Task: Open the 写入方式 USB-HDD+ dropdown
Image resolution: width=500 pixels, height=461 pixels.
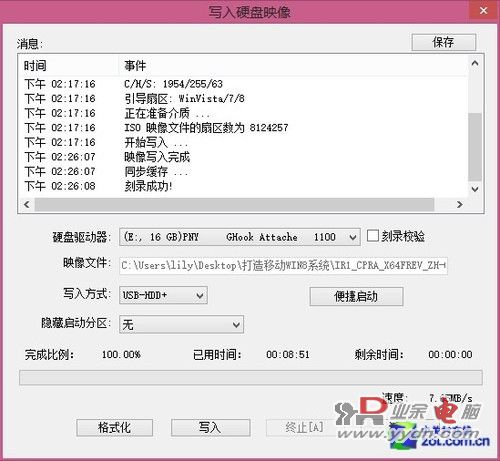Action: [163, 295]
